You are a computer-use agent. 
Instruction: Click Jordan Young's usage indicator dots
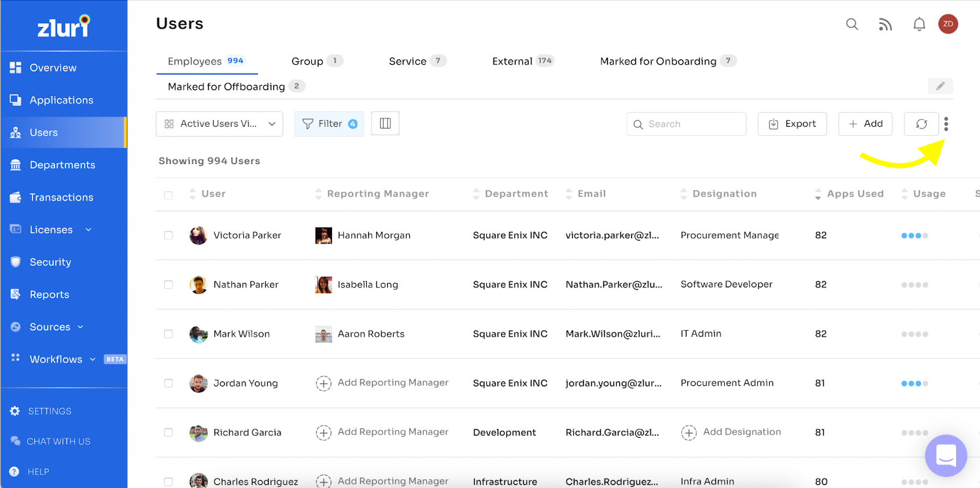914,384
